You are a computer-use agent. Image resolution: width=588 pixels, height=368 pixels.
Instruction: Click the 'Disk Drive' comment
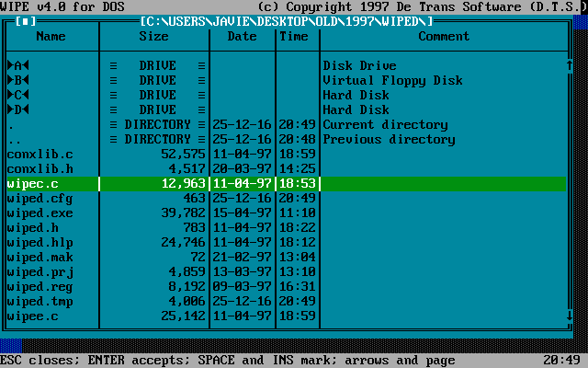tap(359, 65)
